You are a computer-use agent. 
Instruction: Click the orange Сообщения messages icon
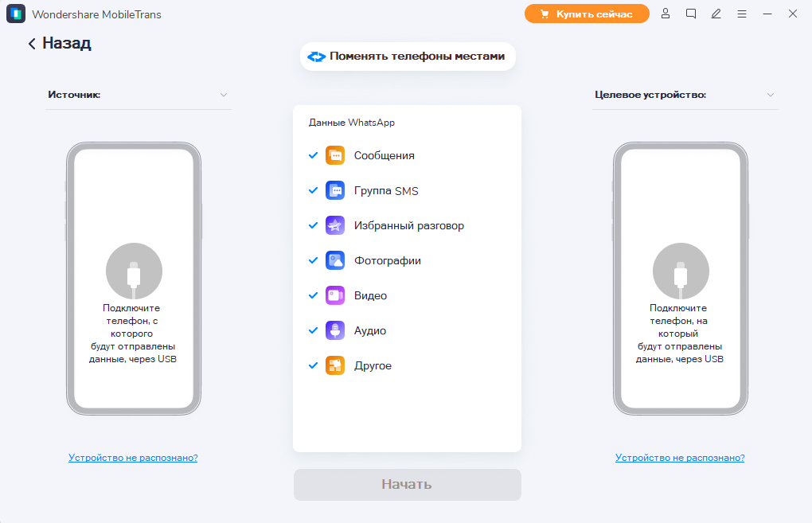point(335,155)
